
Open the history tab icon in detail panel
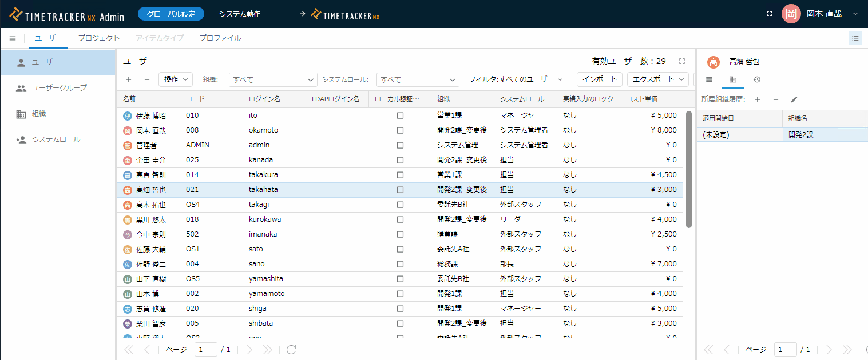point(756,79)
